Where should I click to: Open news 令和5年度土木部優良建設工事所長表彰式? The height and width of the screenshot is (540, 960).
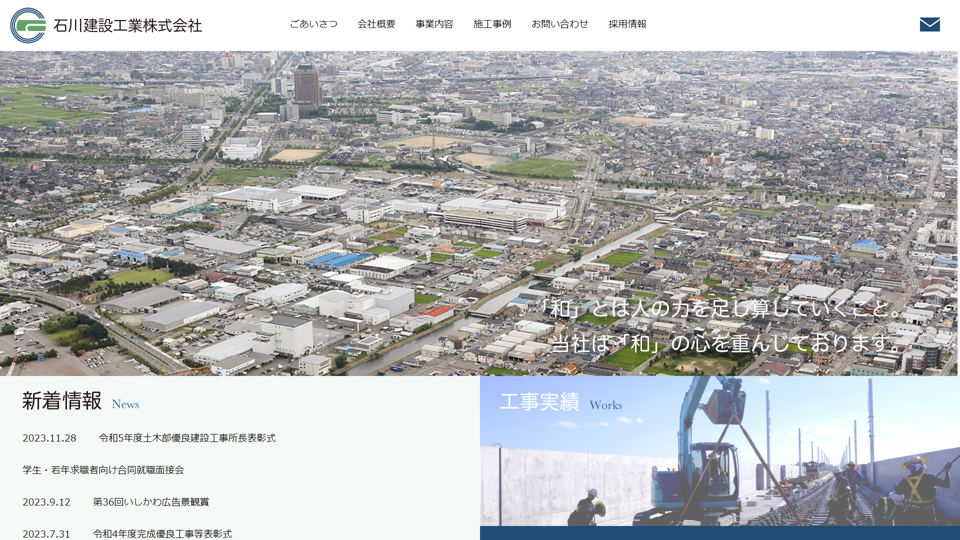click(187, 438)
